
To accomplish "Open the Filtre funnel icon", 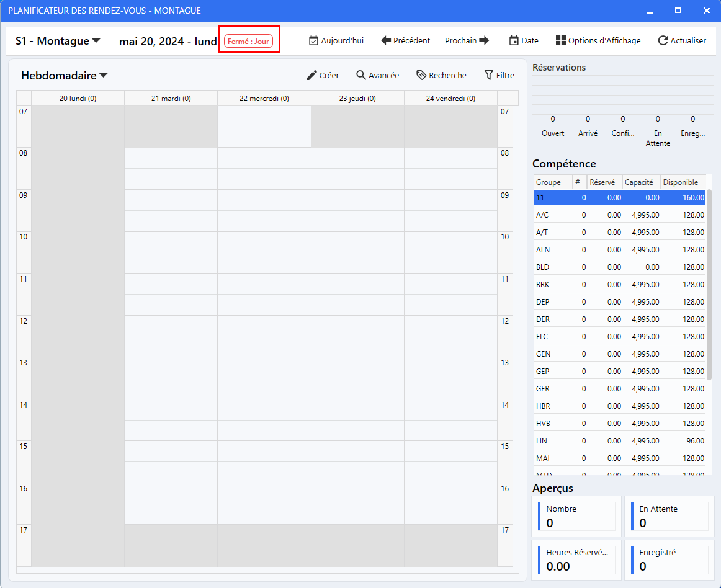I will [489, 76].
